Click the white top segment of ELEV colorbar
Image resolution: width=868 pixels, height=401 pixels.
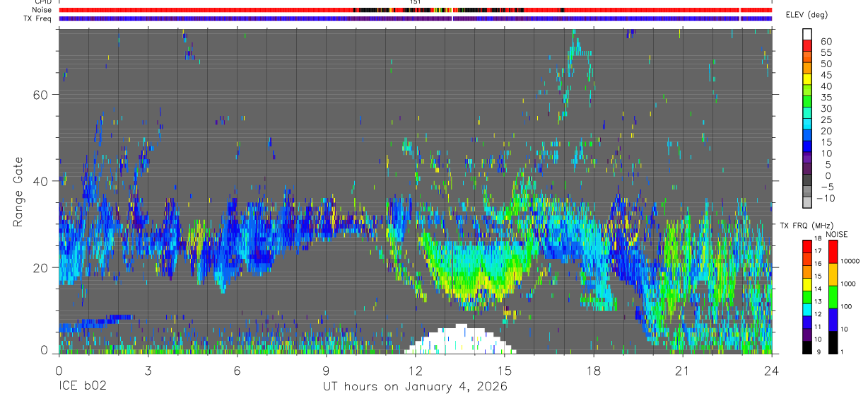click(807, 33)
